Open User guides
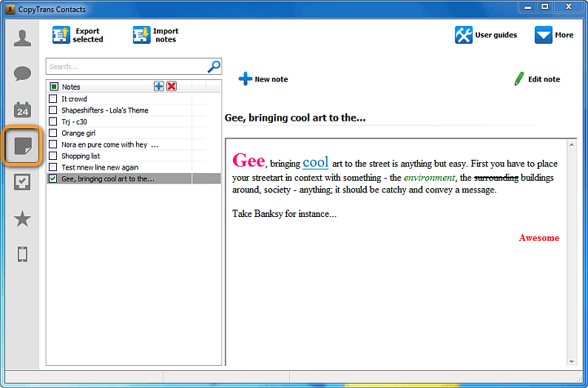Screen dimensions: 588x388 click(486, 36)
